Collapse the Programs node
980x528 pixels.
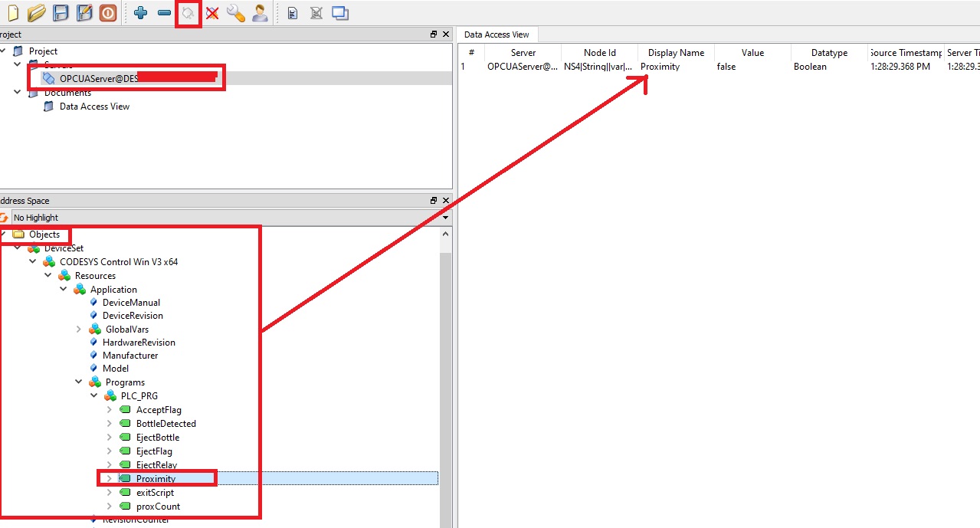click(79, 382)
